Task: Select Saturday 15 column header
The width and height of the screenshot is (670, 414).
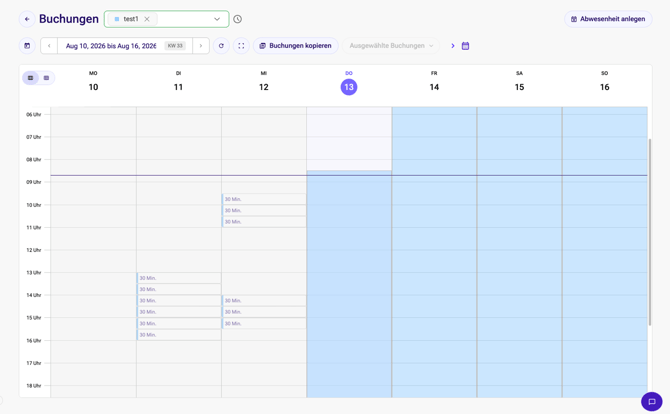Action: click(x=519, y=82)
